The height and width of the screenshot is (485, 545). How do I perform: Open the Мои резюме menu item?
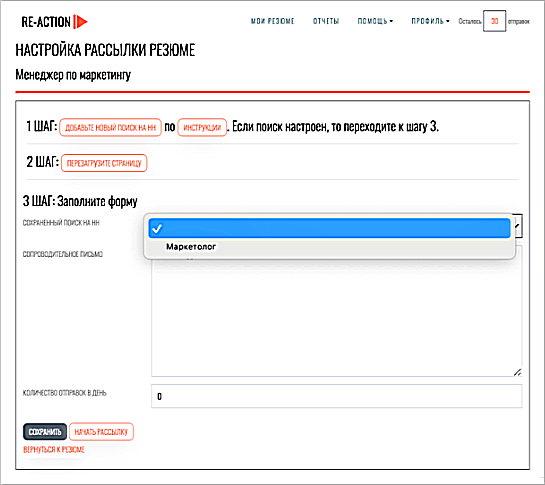[272, 21]
